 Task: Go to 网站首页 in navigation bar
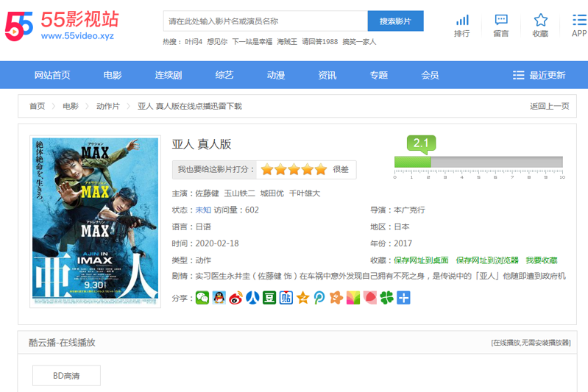click(x=52, y=75)
